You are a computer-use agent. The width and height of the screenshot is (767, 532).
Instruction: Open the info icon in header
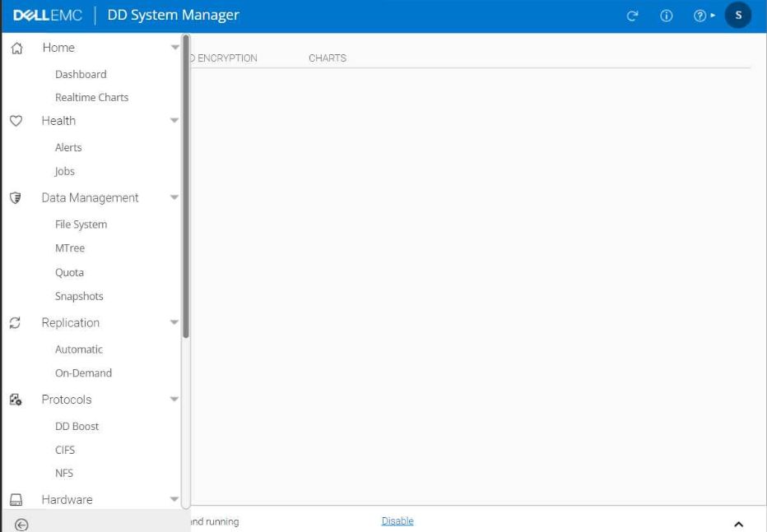[x=667, y=16]
